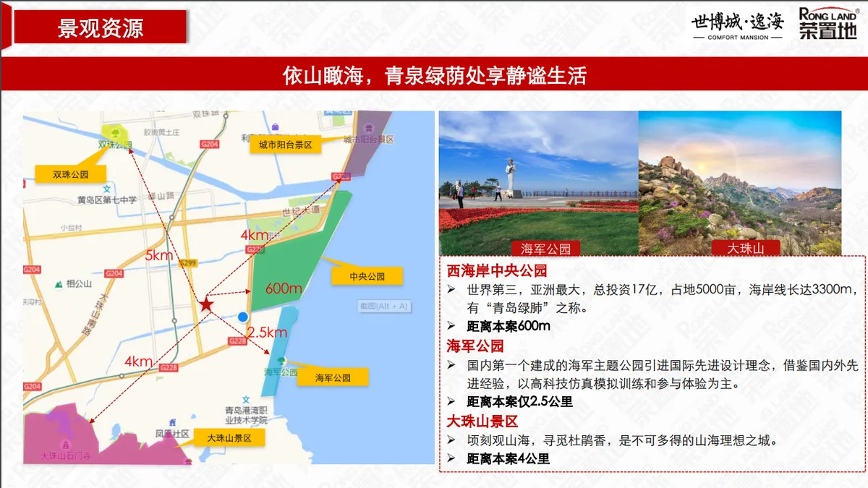Select the yellow 海军公园 callout label

point(333,377)
